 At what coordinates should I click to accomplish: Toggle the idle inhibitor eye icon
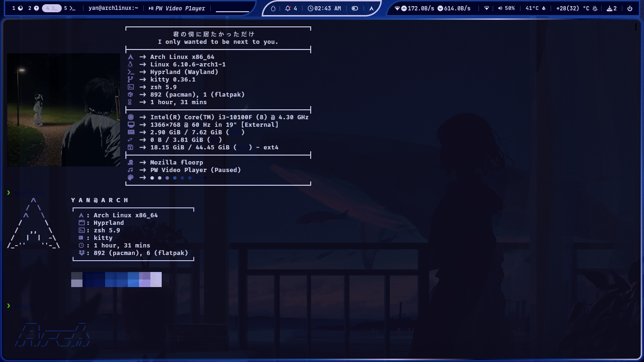point(355,8)
